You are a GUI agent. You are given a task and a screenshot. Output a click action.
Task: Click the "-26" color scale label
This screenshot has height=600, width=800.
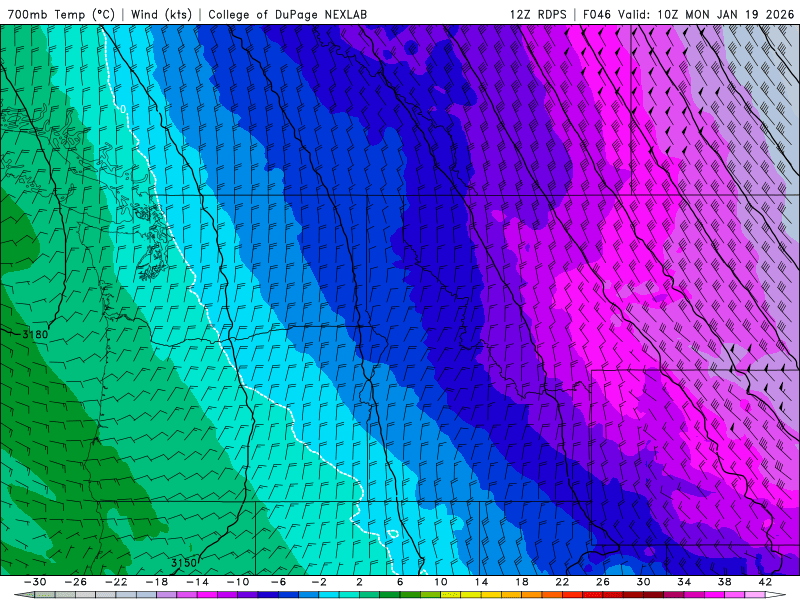pos(76,582)
